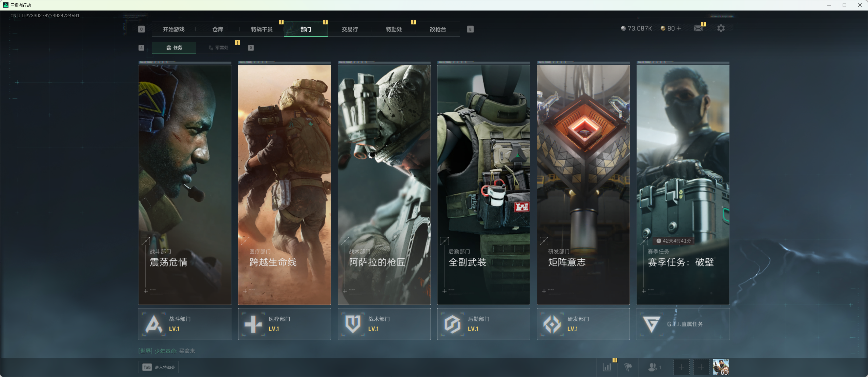Click the plus next to 80 currency
868x377 pixels.
tap(679, 28)
